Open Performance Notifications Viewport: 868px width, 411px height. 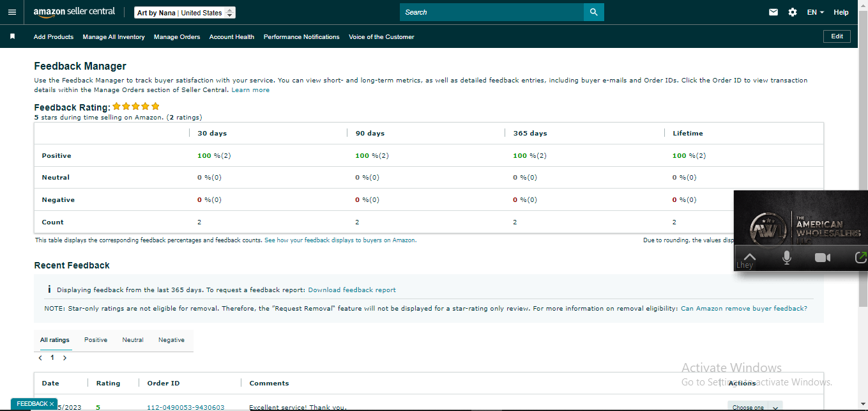[301, 37]
